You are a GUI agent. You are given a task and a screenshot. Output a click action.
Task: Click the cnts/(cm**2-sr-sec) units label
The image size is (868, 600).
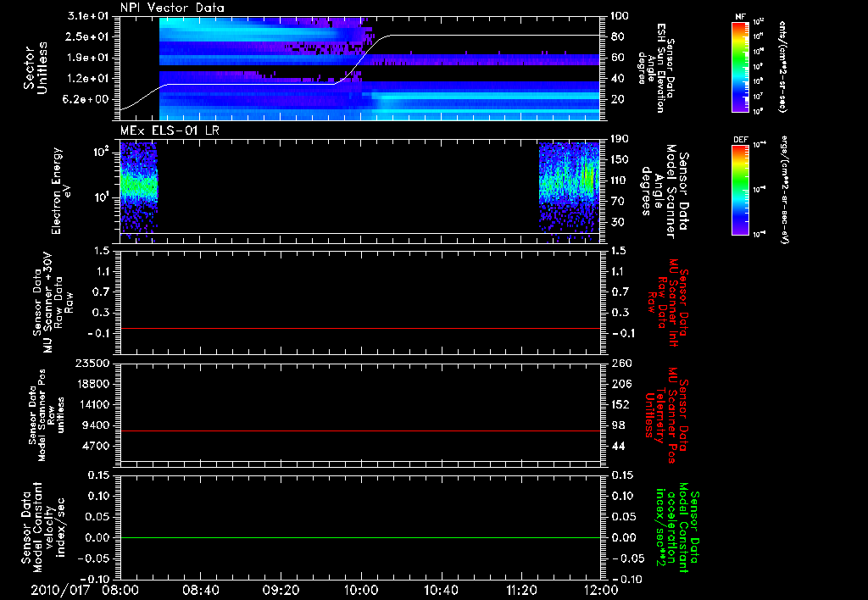[x=782, y=67]
